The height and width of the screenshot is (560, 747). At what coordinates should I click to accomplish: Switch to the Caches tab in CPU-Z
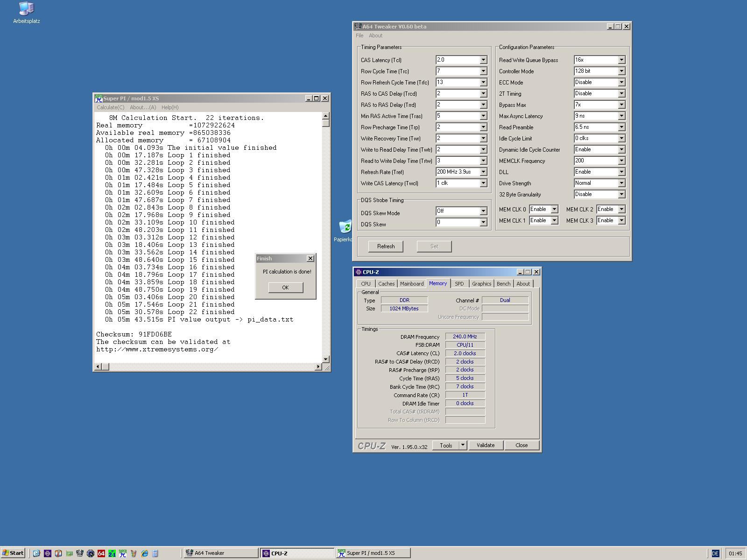pyautogui.click(x=386, y=284)
